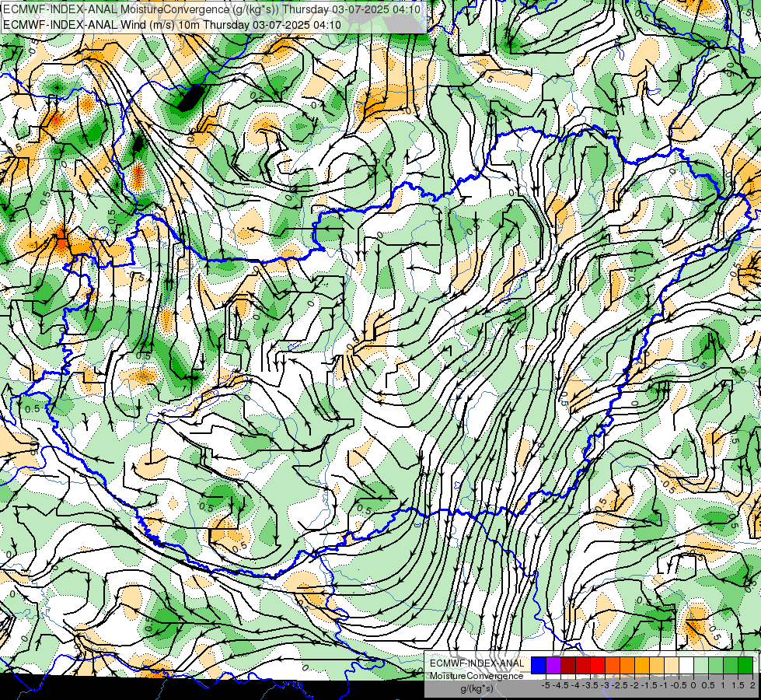Click the 2 legend tick label
The width and height of the screenshot is (761, 700).
(x=752, y=685)
